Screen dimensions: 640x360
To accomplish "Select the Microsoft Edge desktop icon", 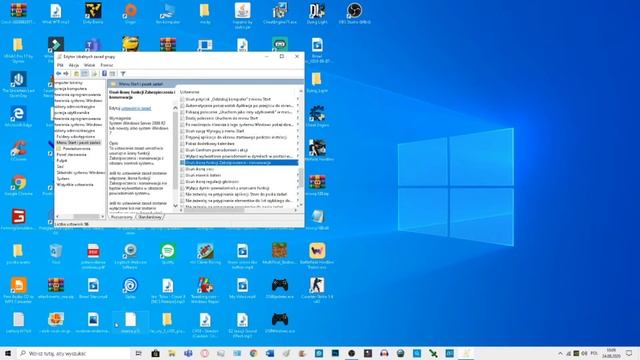I will [x=18, y=117].
